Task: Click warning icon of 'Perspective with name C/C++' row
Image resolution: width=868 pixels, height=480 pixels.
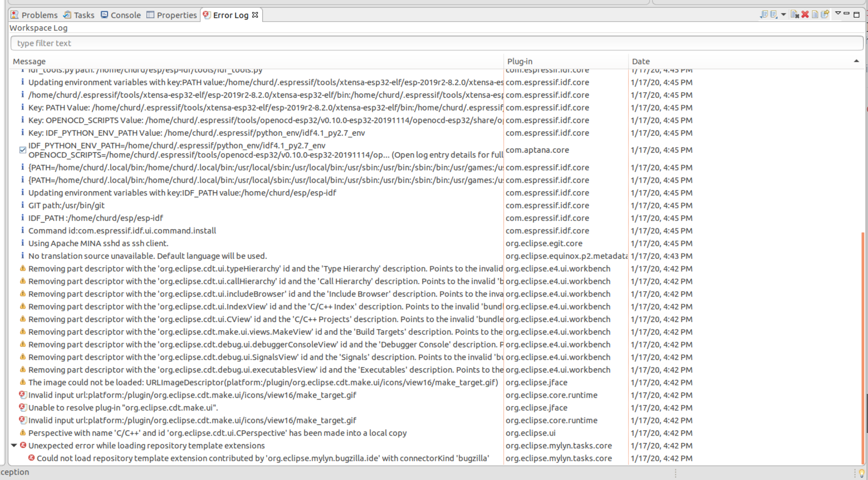Action: pos(22,433)
